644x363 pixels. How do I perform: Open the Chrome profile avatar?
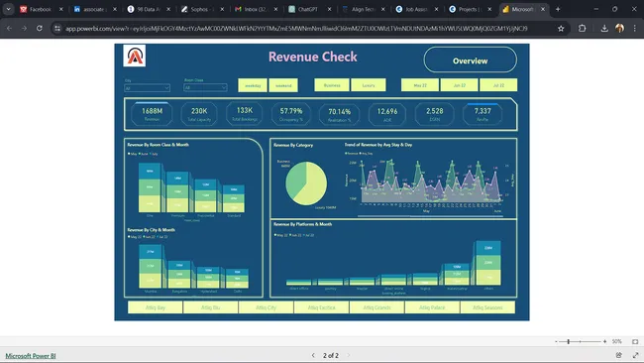[620, 28]
